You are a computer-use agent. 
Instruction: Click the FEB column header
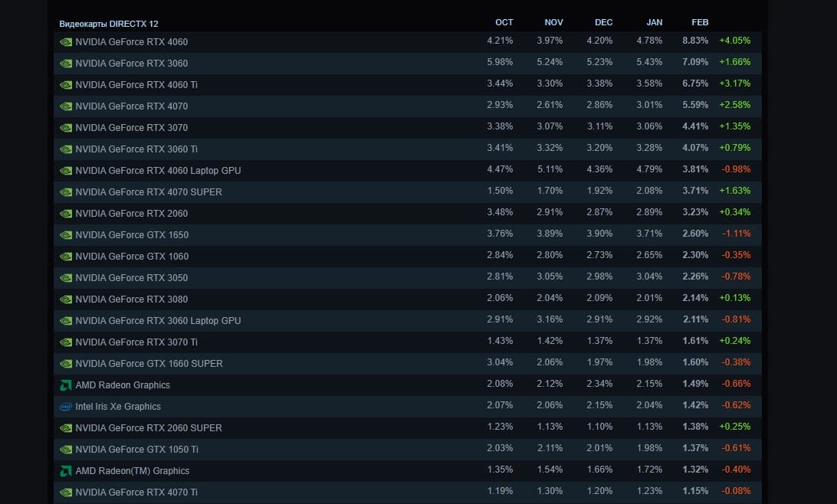point(700,23)
